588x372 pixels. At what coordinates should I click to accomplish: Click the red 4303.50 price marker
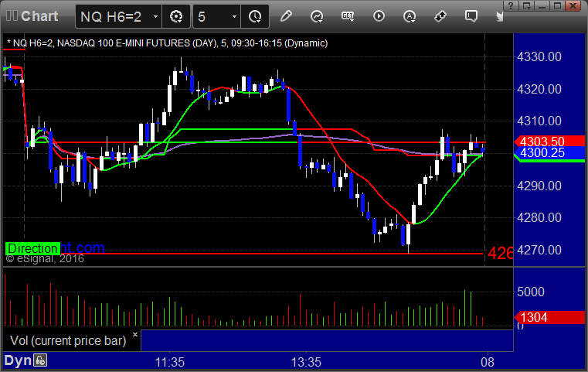pyautogui.click(x=549, y=141)
